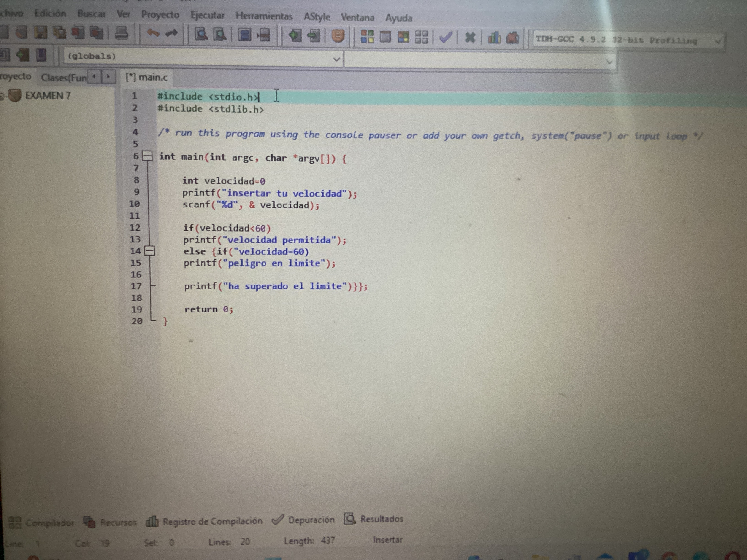Viewport: 747px width, 560px height.
Task: Select EXAMEN 7 project tree item
Action: click(x=48, y=96)
